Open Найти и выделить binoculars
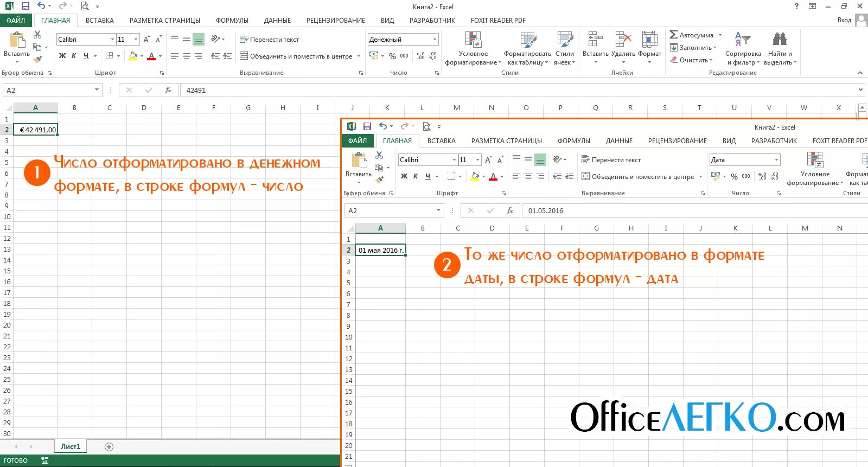Viewport: 868px width, 467px height. pyautogui.click(x=780, y=48)
